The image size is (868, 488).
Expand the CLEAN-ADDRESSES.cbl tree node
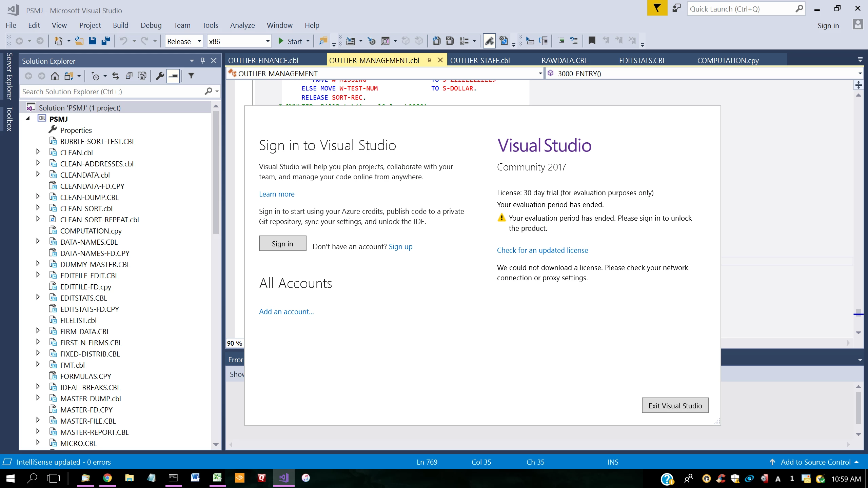click(x=38, y=163)
